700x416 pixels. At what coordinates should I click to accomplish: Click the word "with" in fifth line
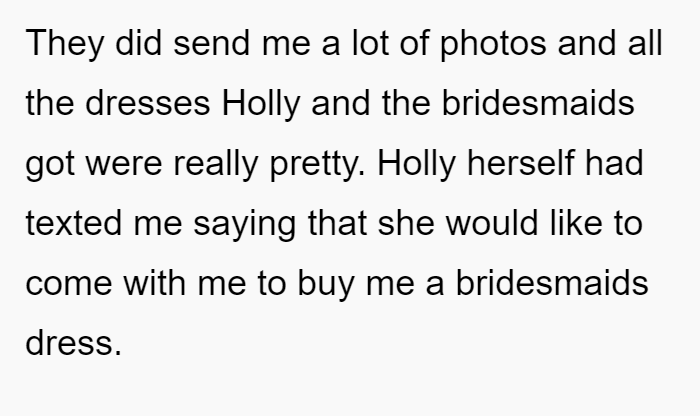[x=154, y=283]
